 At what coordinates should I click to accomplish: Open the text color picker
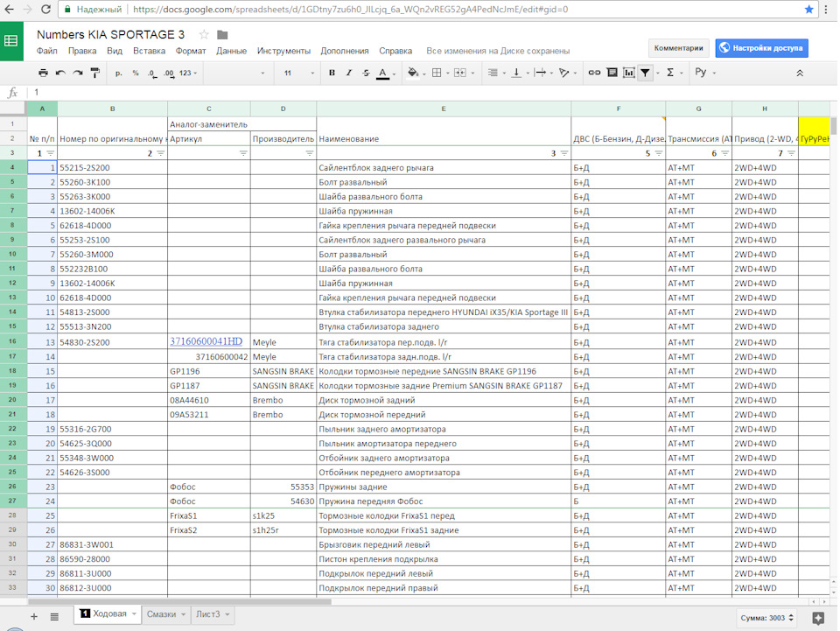(x=383, y=74)
